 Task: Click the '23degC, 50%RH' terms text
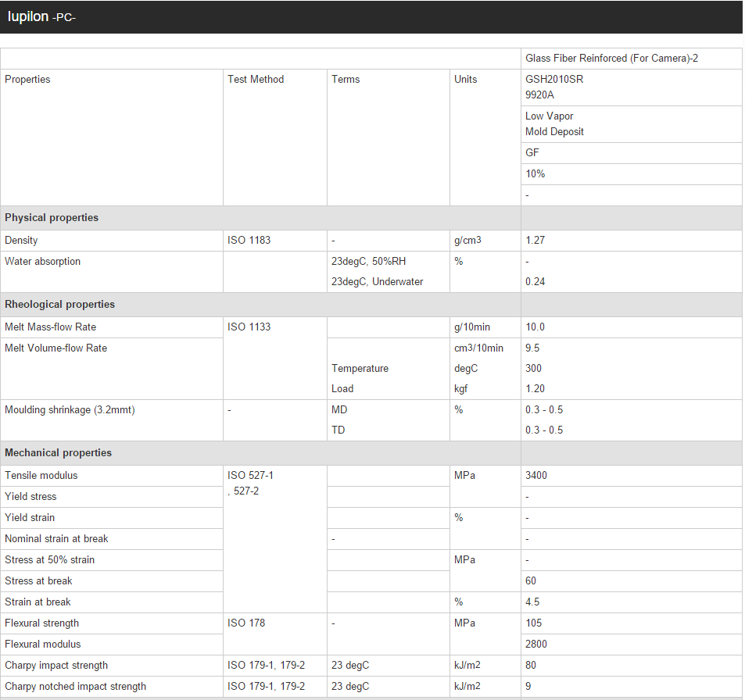[x=369, y=261]
